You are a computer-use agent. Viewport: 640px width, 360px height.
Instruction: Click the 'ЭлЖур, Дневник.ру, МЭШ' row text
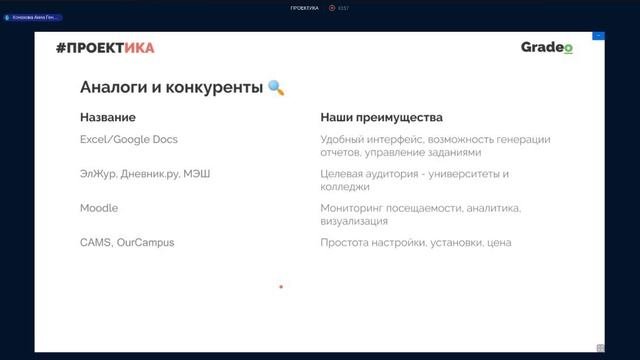click(x=145, y=174)
